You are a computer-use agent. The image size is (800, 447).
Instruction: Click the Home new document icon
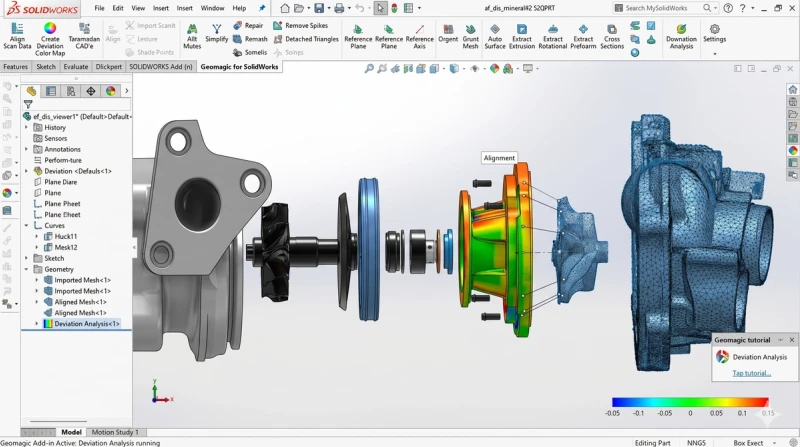point(285,8)
